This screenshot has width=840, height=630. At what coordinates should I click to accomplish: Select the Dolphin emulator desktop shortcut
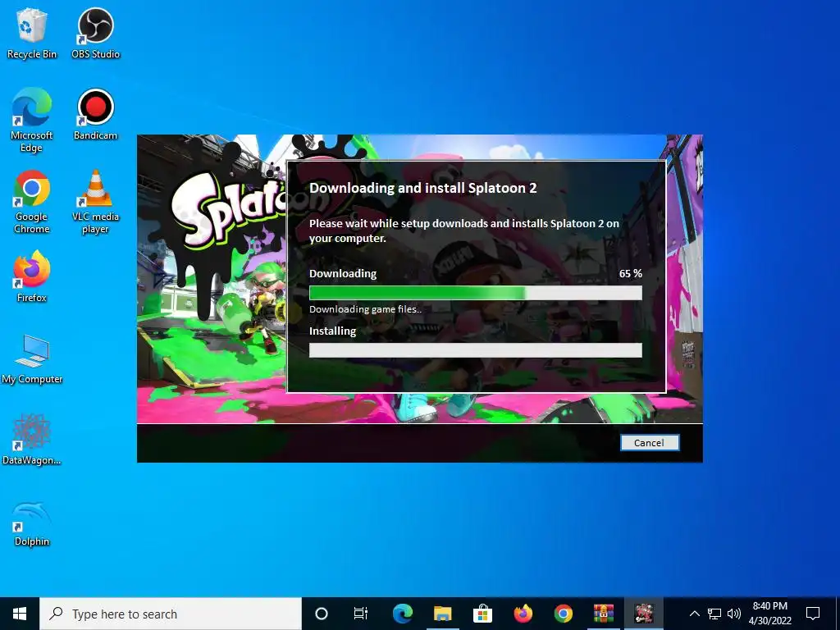click(32, 523)
